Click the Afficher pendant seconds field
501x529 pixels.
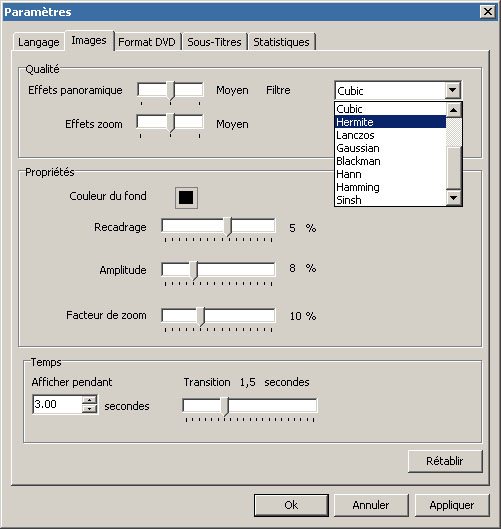click(x=57, y=404)
